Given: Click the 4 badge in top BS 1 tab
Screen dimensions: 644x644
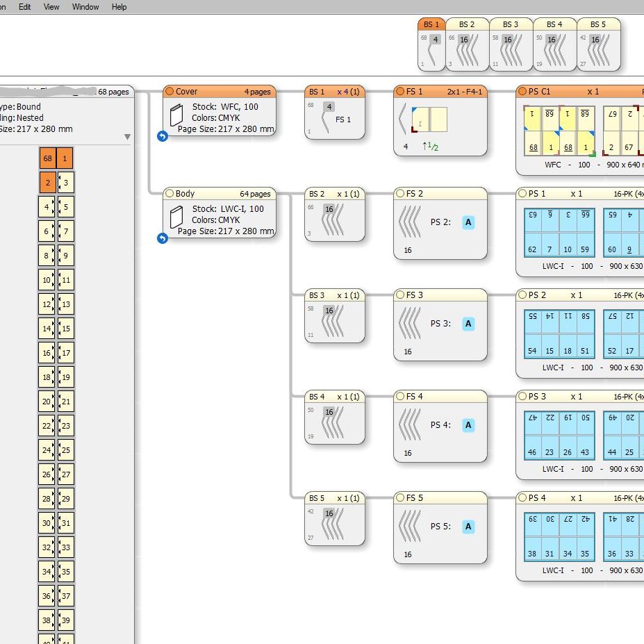Looking at the screenshot, I should [x=436, y=40].
